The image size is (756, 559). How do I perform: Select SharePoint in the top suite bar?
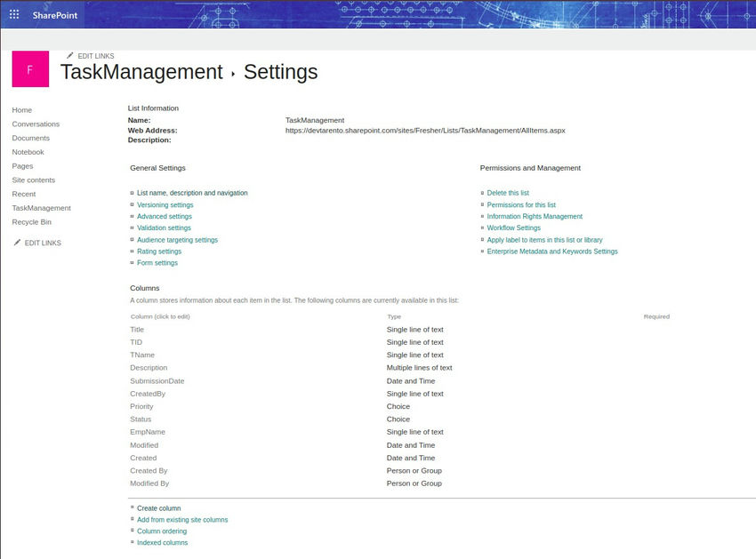pyautogui.click(x=55, y=14)
